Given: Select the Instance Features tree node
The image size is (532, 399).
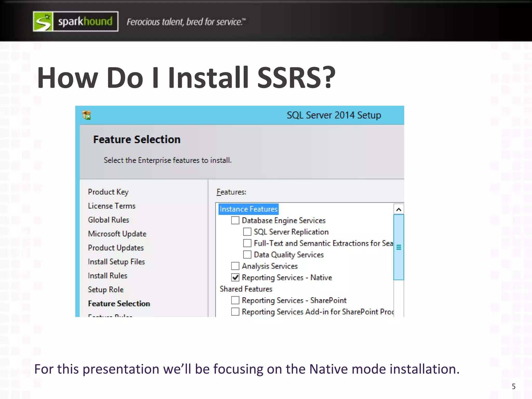Looking at the screenshot, I should pyautogui.click(x=249, y=209).
